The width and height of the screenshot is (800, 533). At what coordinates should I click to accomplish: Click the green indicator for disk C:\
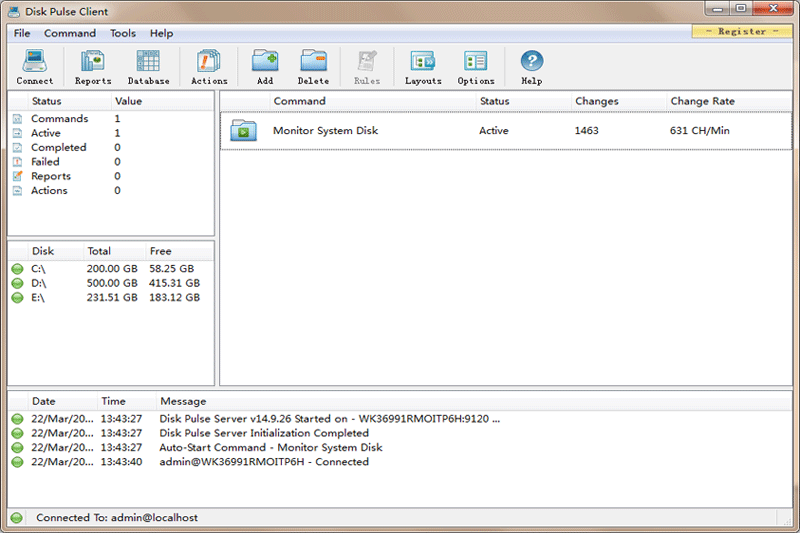(17, 269)
